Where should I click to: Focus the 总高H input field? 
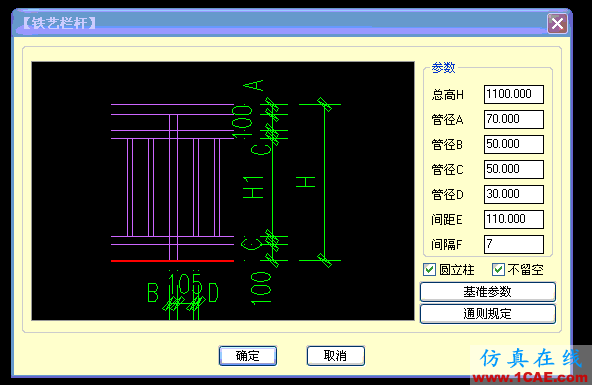pos(514,94)
